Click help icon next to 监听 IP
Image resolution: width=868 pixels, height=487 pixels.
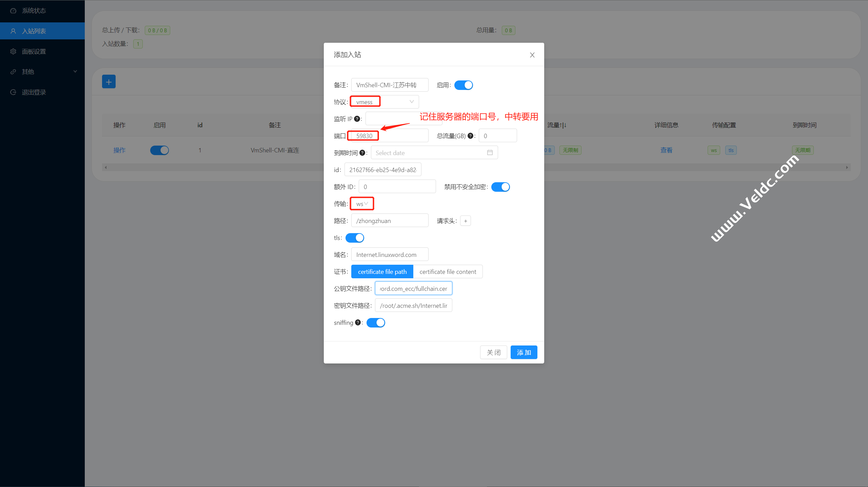coord(357,119)
